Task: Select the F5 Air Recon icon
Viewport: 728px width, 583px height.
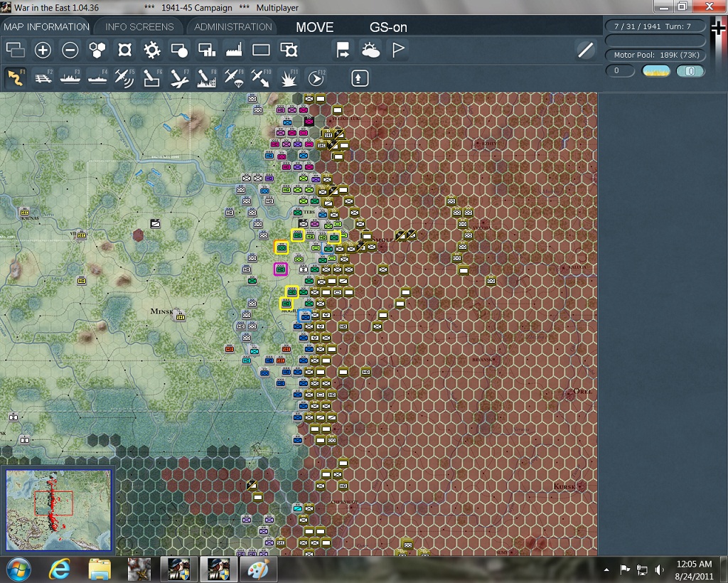Action: tap(124, 77)
